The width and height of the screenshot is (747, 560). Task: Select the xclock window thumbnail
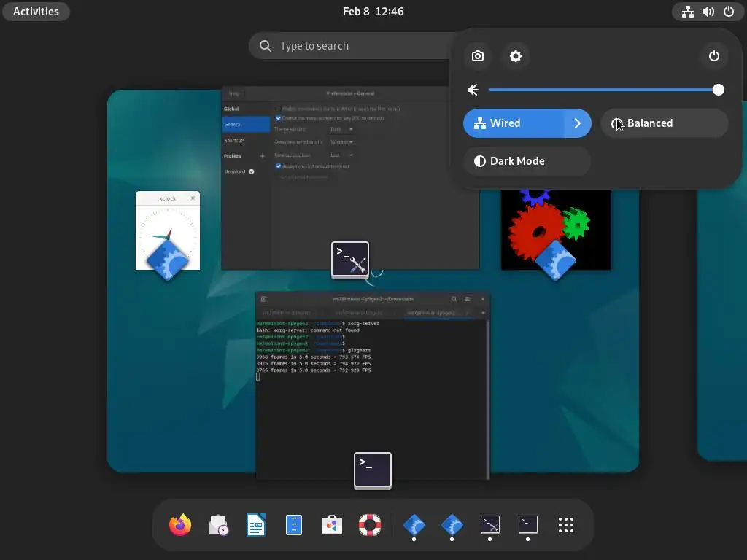click(x=168, y=230)
